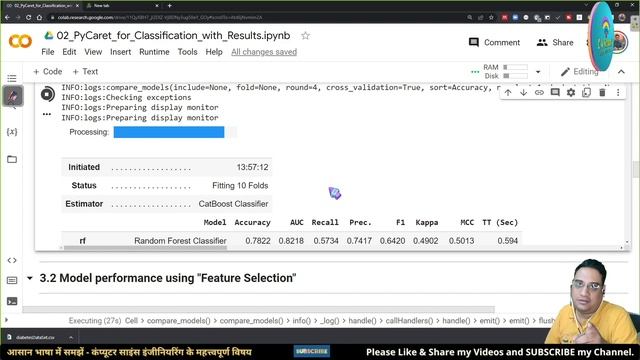The image size is (640, 360).
Task: Open the Tools menu
Action: point(187,52)
